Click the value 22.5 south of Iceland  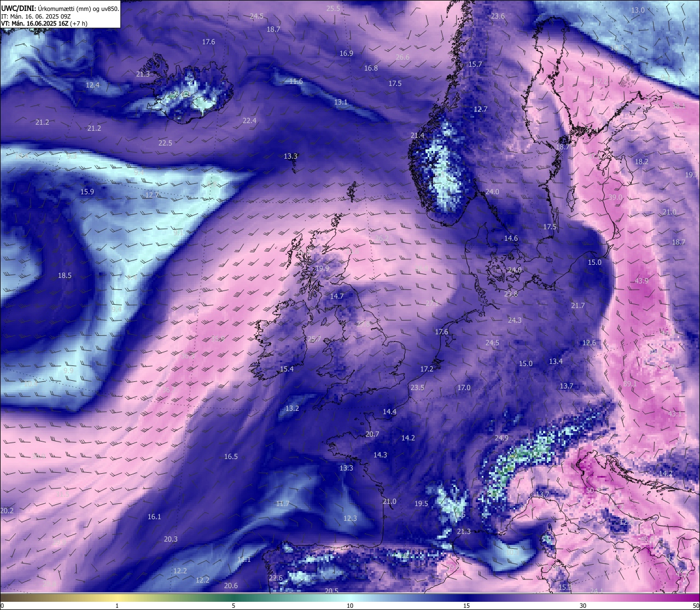click(165, 143)
